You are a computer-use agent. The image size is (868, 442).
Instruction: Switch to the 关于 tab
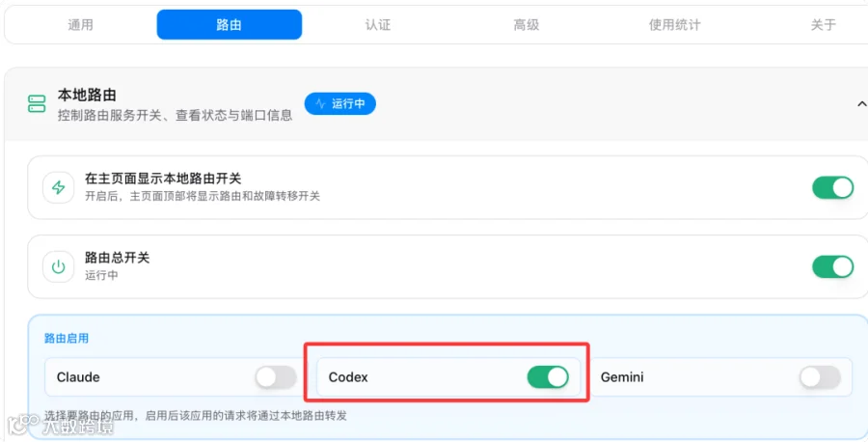(823, 25)
